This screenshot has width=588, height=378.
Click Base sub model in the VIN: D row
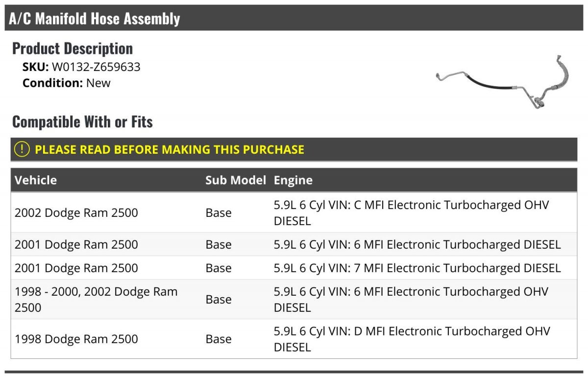(x=219, y=339)
